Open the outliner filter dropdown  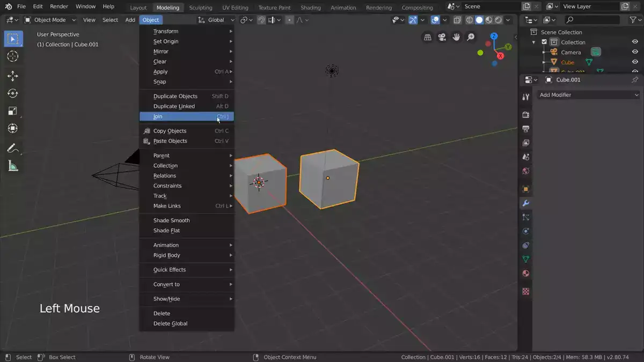[634, 20]
